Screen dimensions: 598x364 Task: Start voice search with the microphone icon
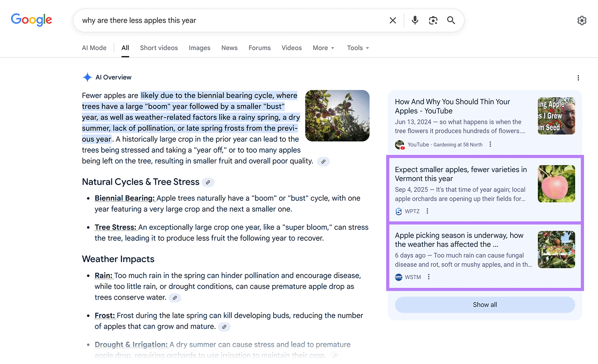click(415, 21)
